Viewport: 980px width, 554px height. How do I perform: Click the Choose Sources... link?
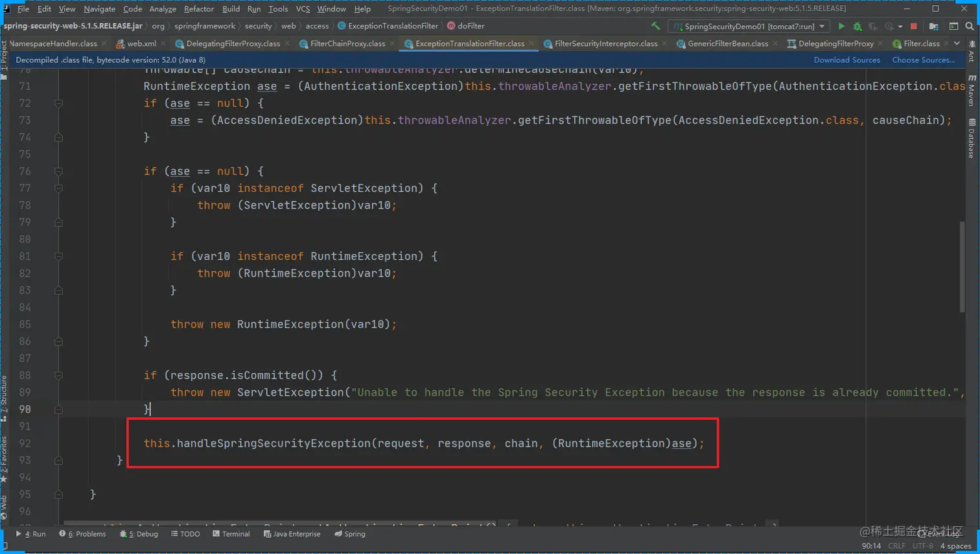tap(923, 60)
